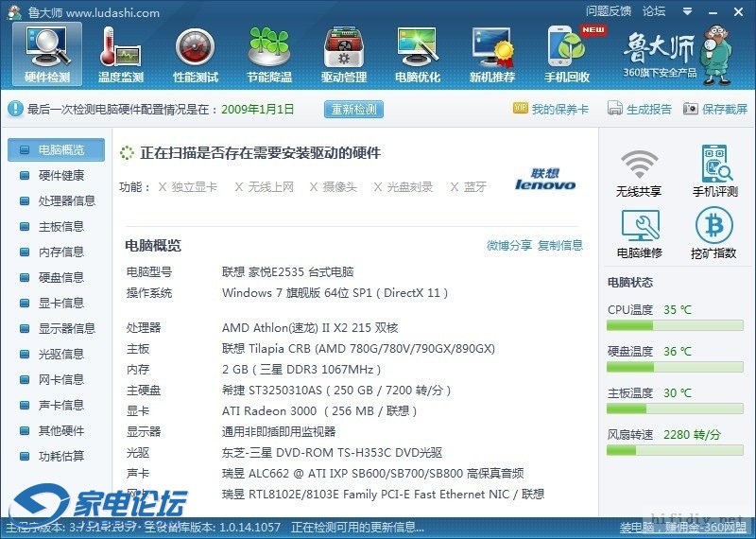756x539 pixels.
Task: Click 摄像头 feature indicator
Action: 334,187
